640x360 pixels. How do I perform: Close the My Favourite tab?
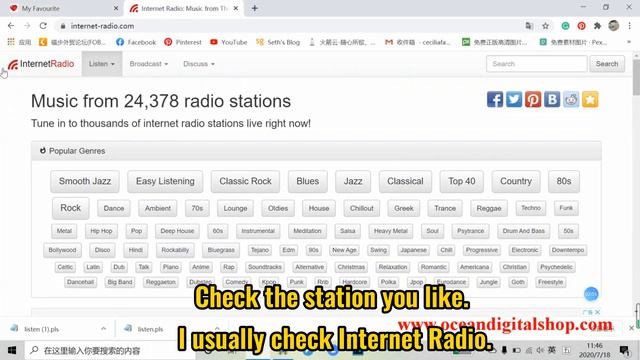tap(116, 8)
